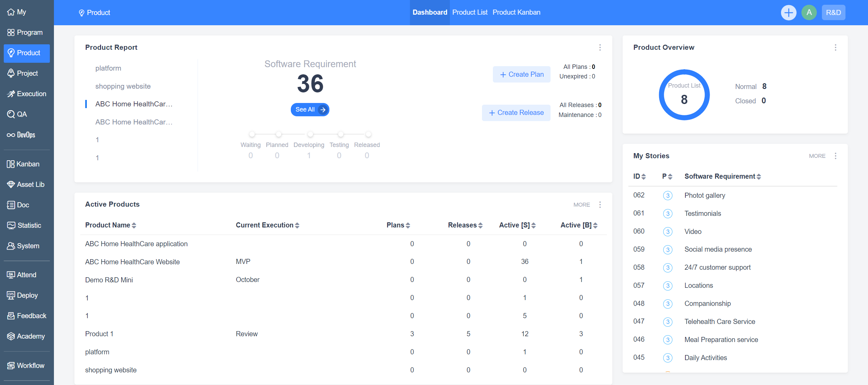Open the Product Report three-dot menu
868x385 pixels.
click(x=600, y=47)
